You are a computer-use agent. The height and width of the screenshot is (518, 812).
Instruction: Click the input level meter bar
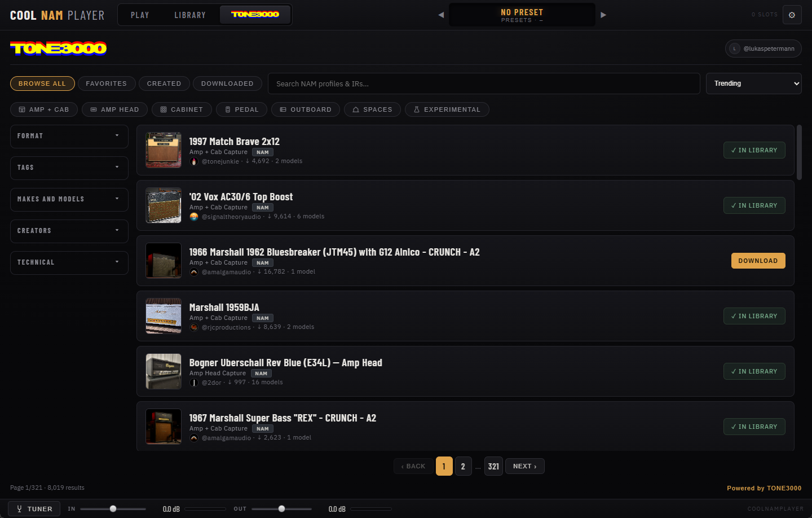[x=205, y=509]
